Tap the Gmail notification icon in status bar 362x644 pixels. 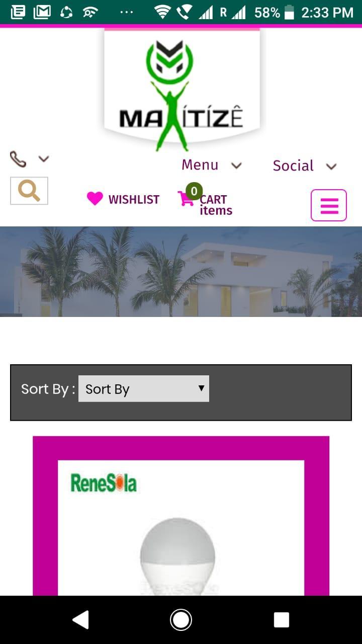point(42,12)
